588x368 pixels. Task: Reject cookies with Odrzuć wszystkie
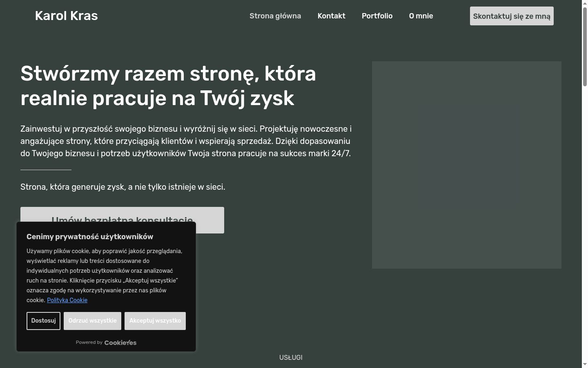point(92,321)
